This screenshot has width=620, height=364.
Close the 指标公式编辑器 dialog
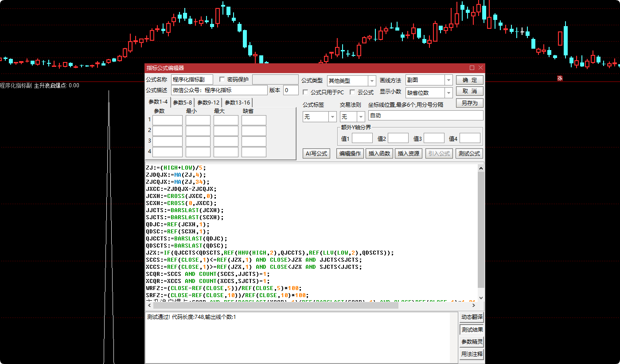(480, 68)
